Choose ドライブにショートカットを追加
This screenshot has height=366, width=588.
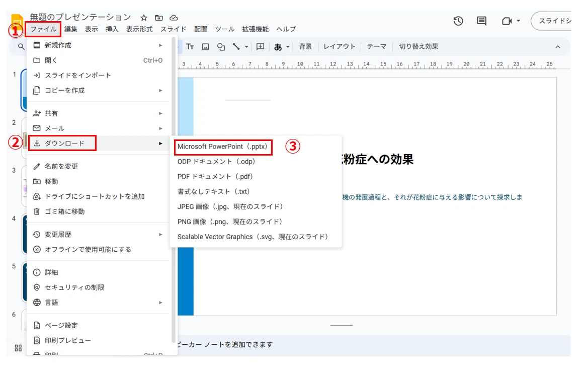point(99,196)
